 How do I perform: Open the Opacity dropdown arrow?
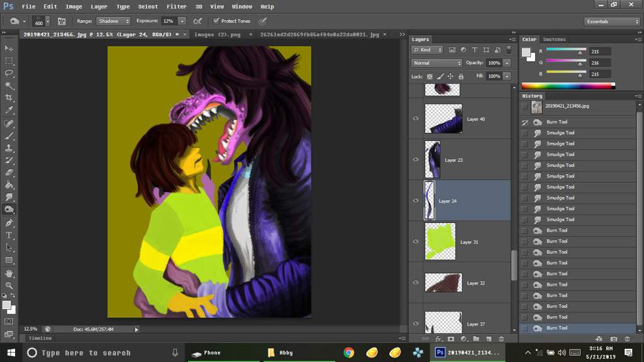(507, 63)
